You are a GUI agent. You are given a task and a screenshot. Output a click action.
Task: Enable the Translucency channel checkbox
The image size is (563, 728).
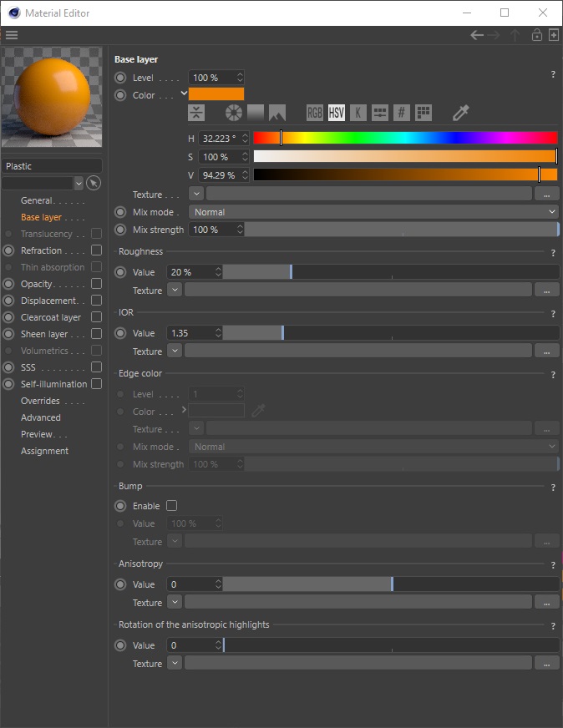(97, 233)
